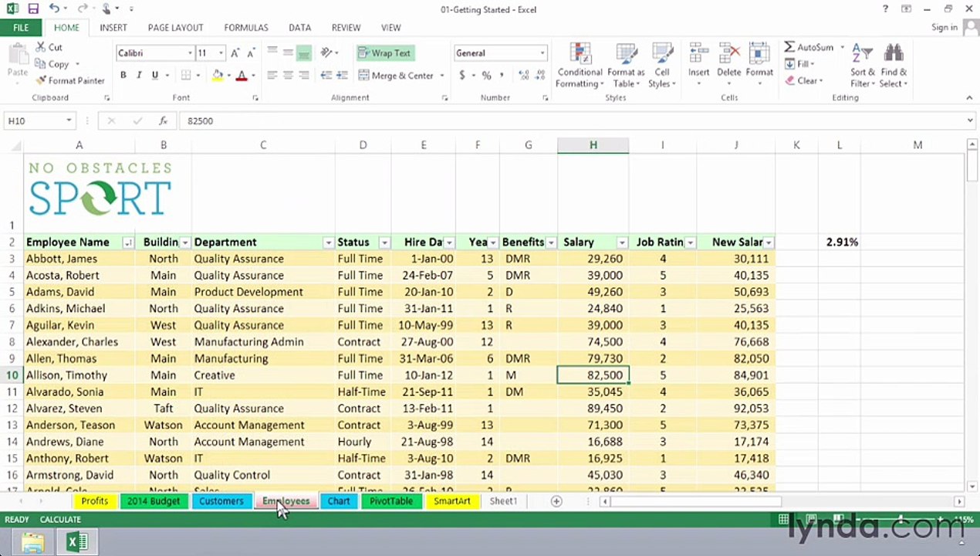This screenshot has width=980, height=556.
Task: Click Insert cells icon
Action: click(698, 54)
